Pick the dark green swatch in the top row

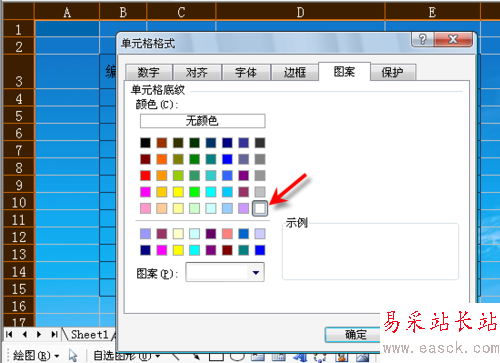pyautogui.click(x=194, y=143)
